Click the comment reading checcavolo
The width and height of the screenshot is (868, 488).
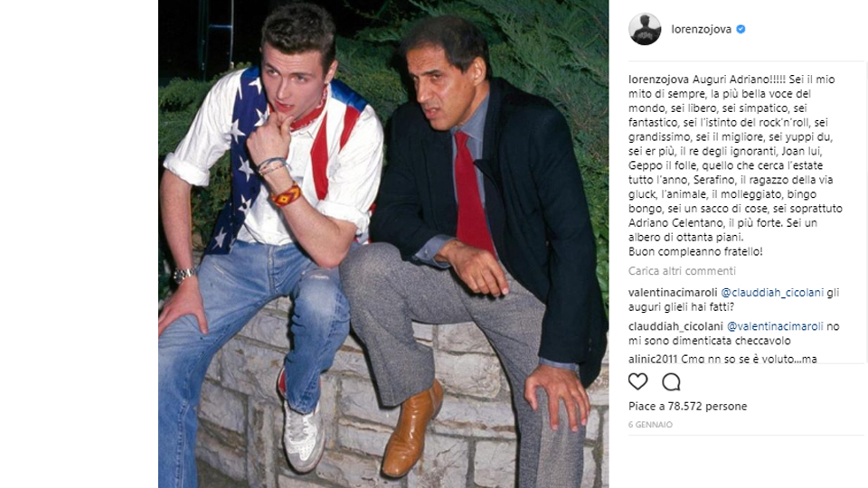(x=734, y=333)
